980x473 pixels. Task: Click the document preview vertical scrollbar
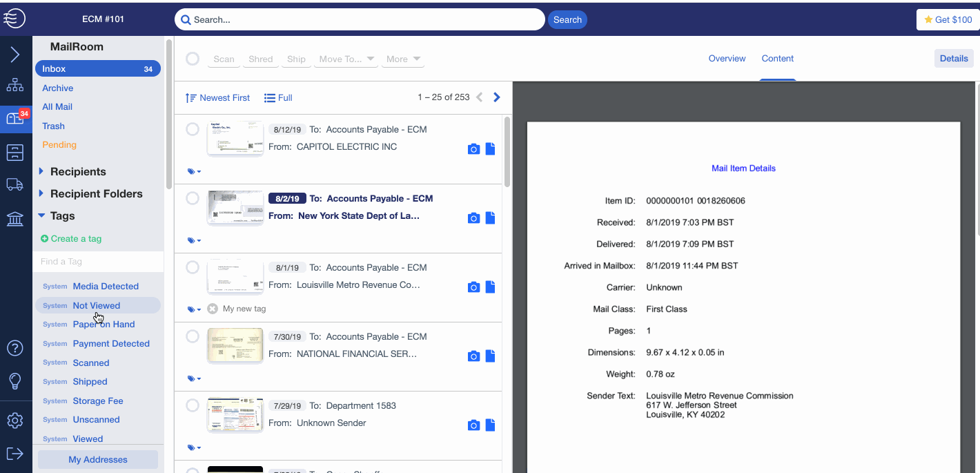click(x=977, y=159)
